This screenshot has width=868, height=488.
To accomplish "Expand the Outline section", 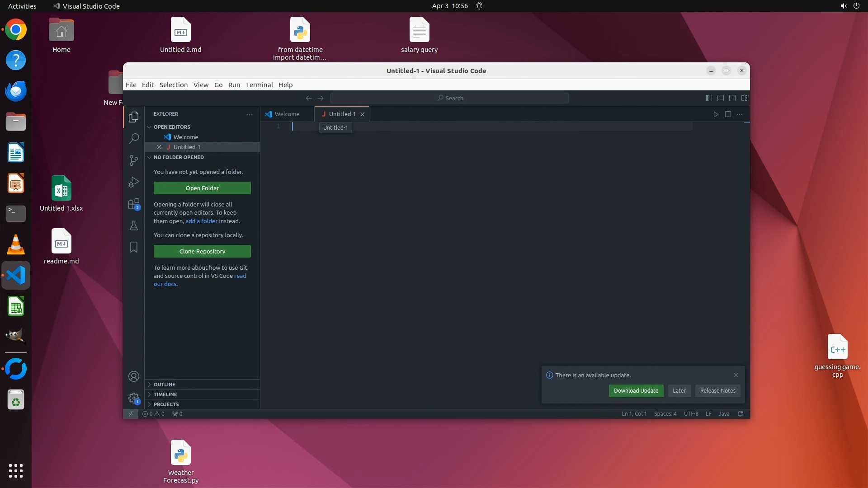I will (x=165, y=385).
